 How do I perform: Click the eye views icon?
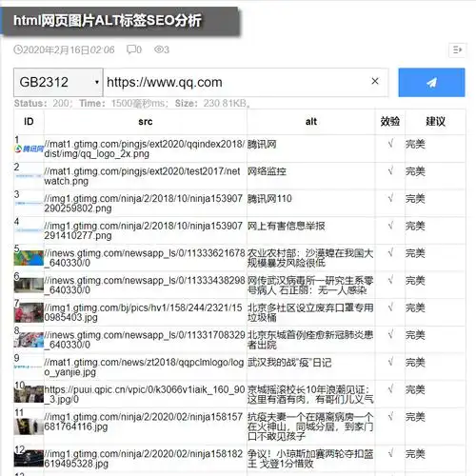158,50
